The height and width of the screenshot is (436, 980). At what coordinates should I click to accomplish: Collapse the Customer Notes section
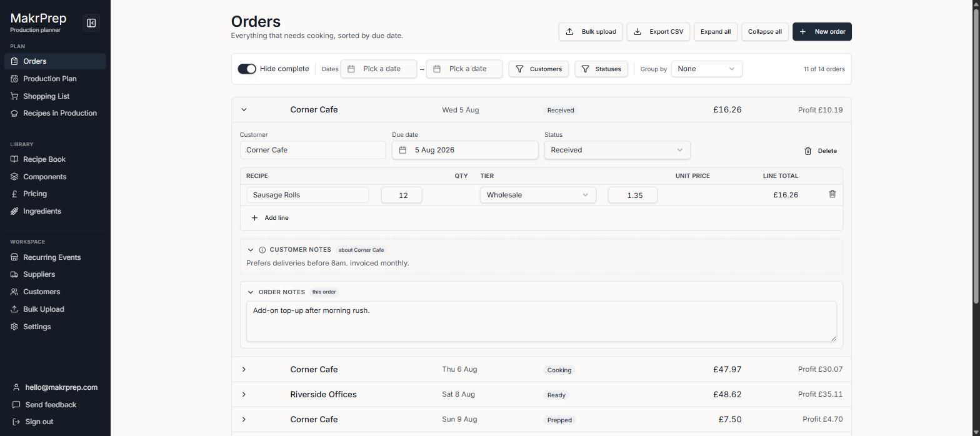pyautogui.click(x=251, y=250)
